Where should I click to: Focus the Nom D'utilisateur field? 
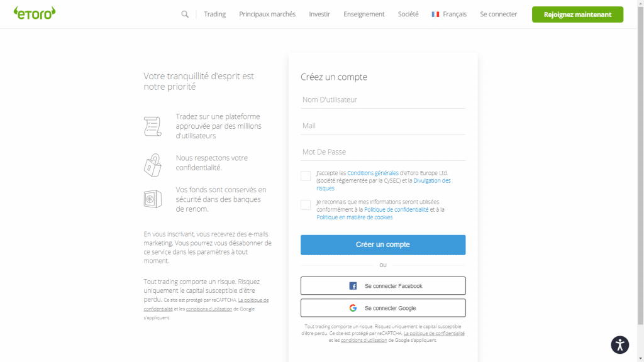pos(383,100)
